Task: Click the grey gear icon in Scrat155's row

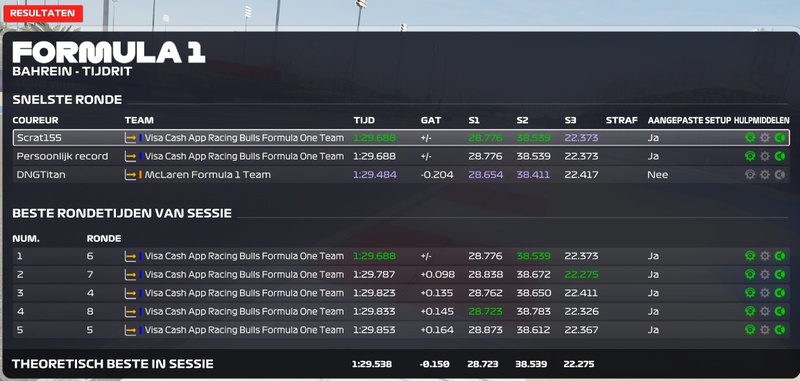Action: (765, 138)
